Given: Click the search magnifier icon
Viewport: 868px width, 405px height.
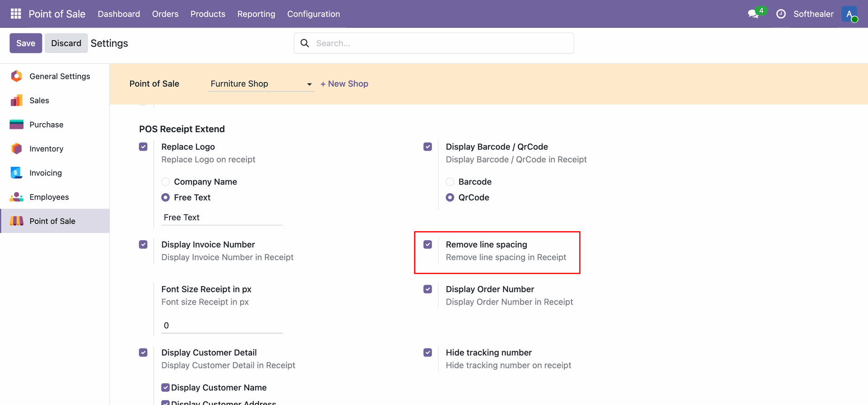Looking at the screenshot, I should click(305, 43).
